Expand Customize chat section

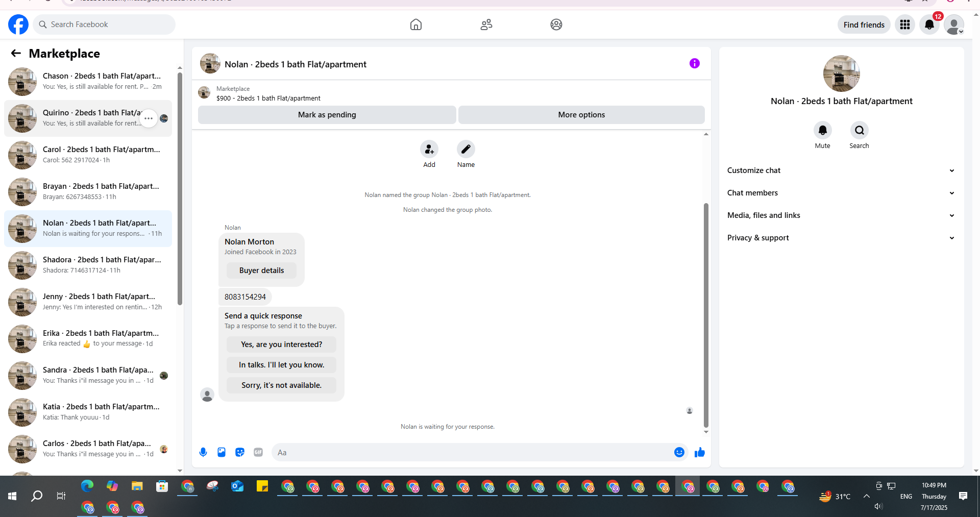coord(841,170)
